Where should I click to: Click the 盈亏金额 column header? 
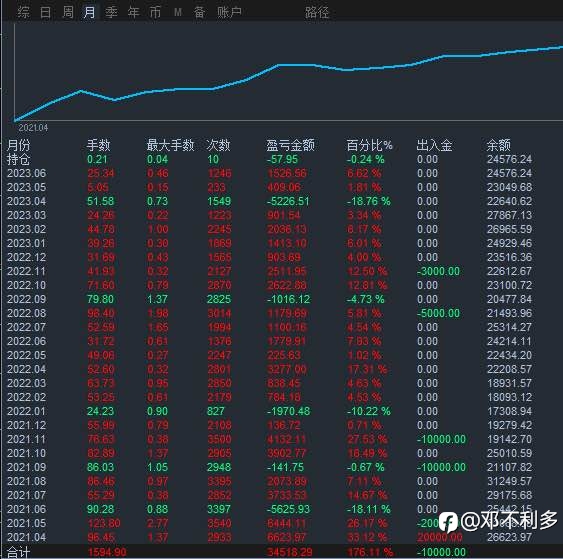click(x=290, y=145)
